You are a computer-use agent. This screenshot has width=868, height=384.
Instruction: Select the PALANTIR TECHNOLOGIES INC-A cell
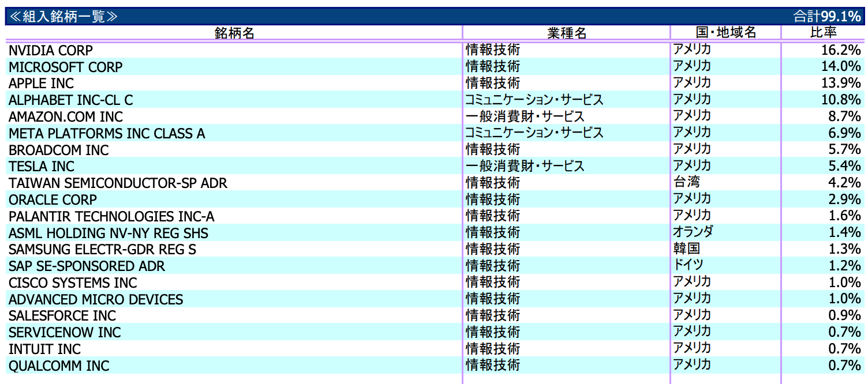tap(111, 217)
